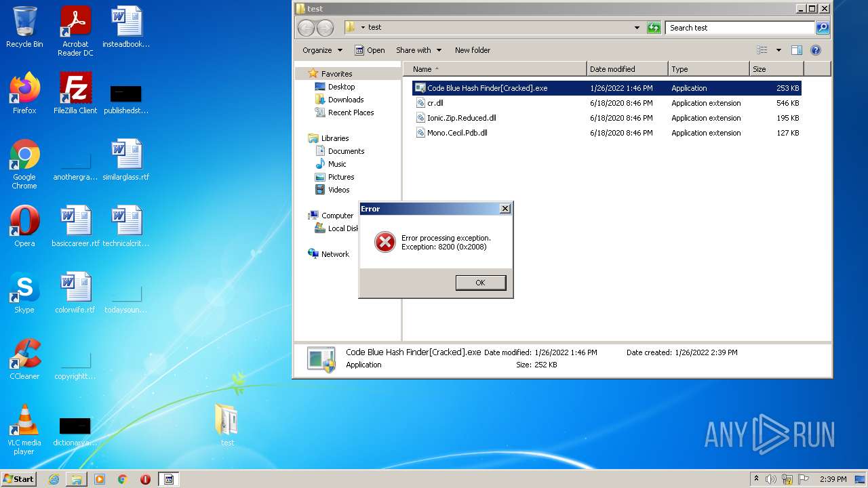Click Open in the Explorer toolbar
The width and height of the screenshot is (868, 488).
point(370,50)
